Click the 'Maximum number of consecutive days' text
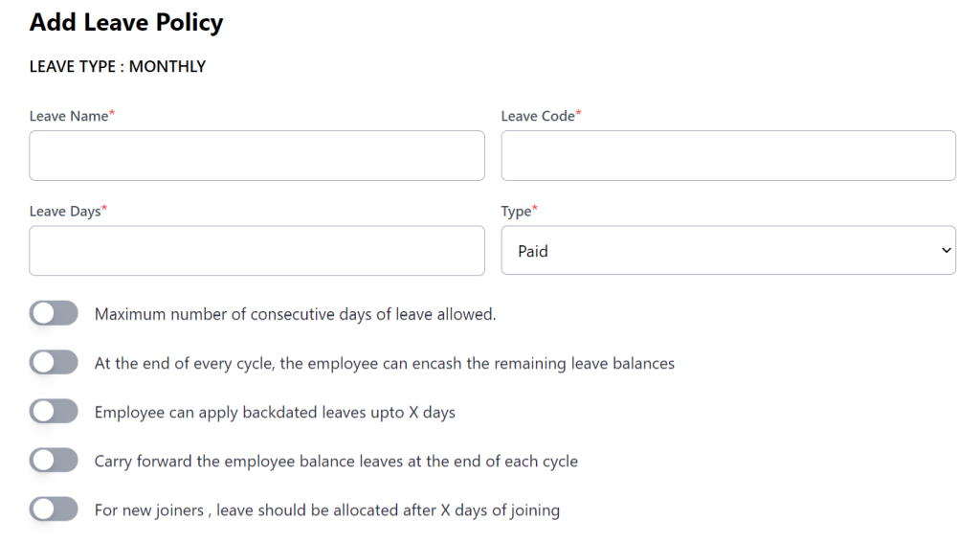The image size is (980, 543). [295, 314]
